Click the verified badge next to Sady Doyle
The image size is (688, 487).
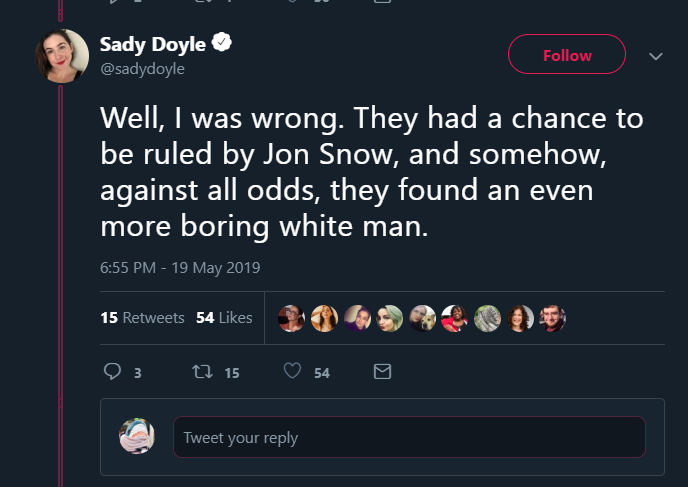222,42
